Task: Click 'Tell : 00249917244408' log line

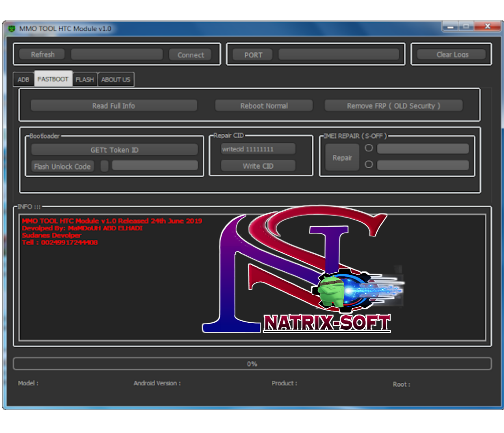Action: 60,242
